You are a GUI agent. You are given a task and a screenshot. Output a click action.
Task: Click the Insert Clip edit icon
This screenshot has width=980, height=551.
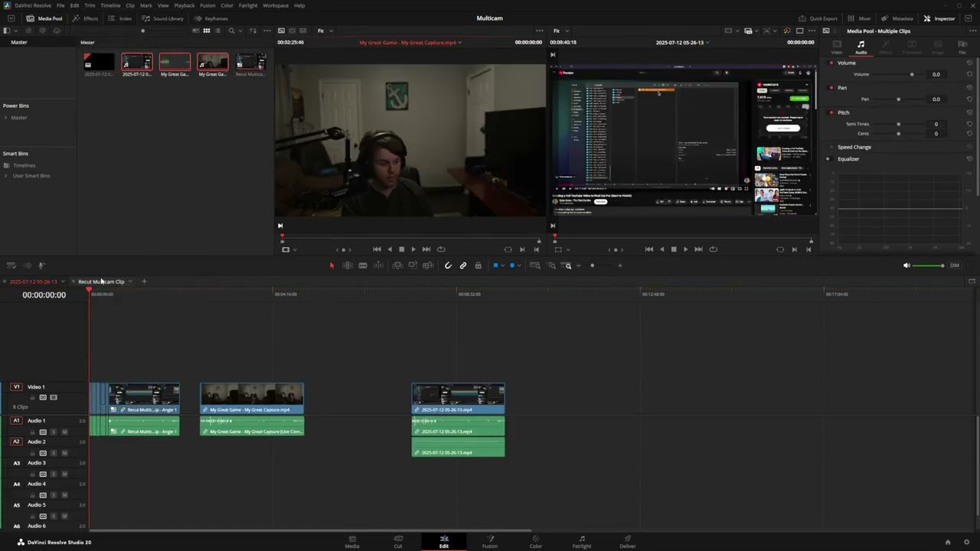[397, 266]
